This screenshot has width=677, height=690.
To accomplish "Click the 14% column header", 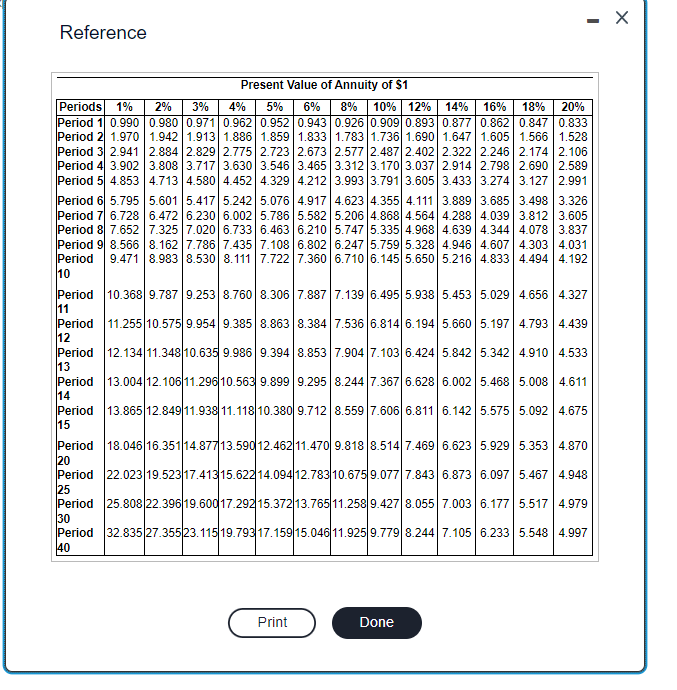I will [456, 107].
